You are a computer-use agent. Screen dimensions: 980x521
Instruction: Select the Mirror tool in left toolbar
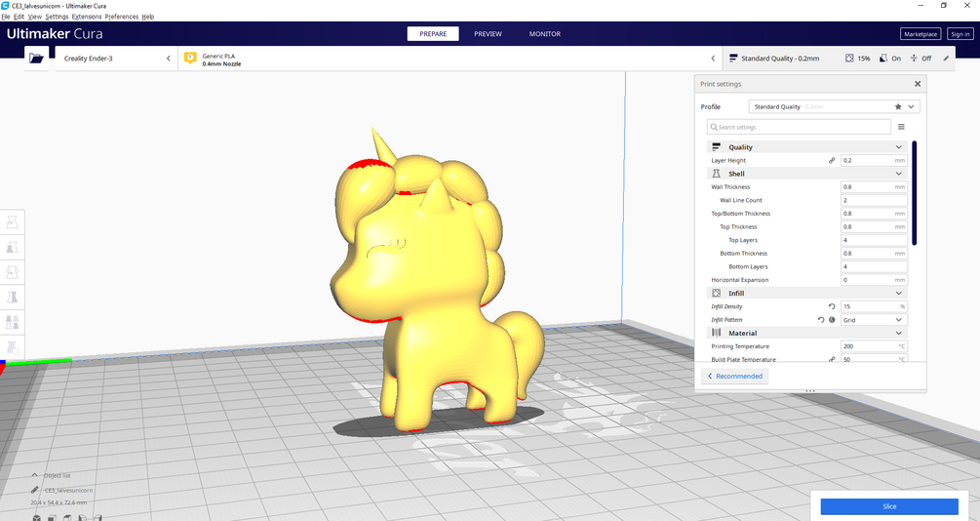12,298
